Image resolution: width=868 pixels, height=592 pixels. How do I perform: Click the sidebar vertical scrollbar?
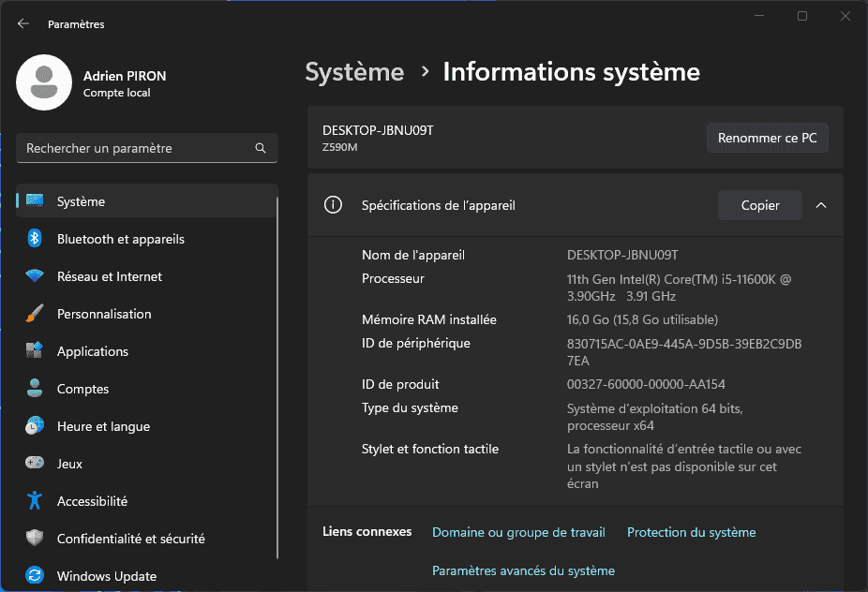click(x=277, y=377)
